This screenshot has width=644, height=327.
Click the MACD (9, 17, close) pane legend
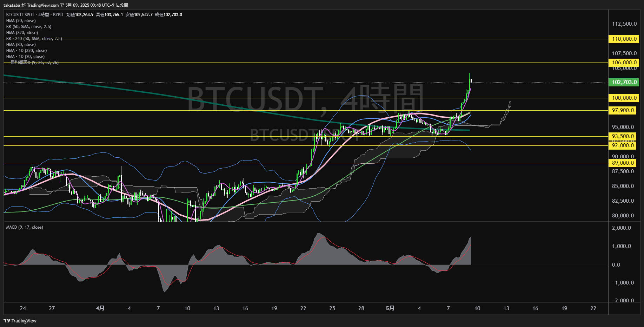point(25,227)
